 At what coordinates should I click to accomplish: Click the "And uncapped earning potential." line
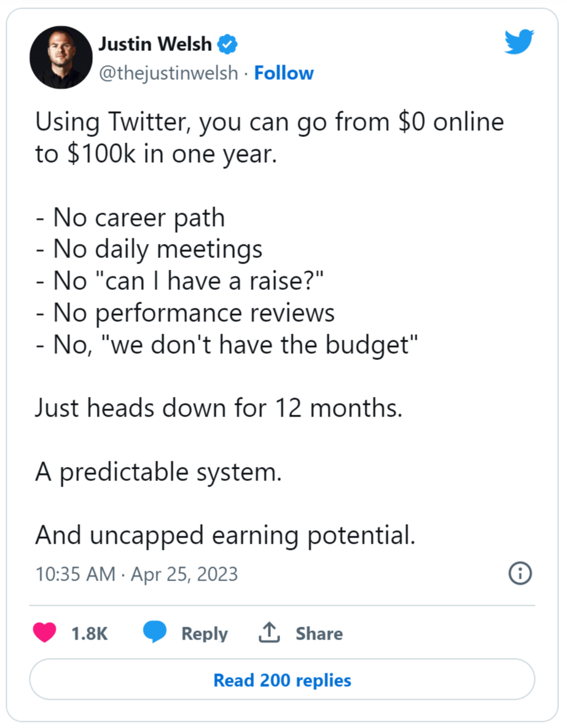point(225,536)
